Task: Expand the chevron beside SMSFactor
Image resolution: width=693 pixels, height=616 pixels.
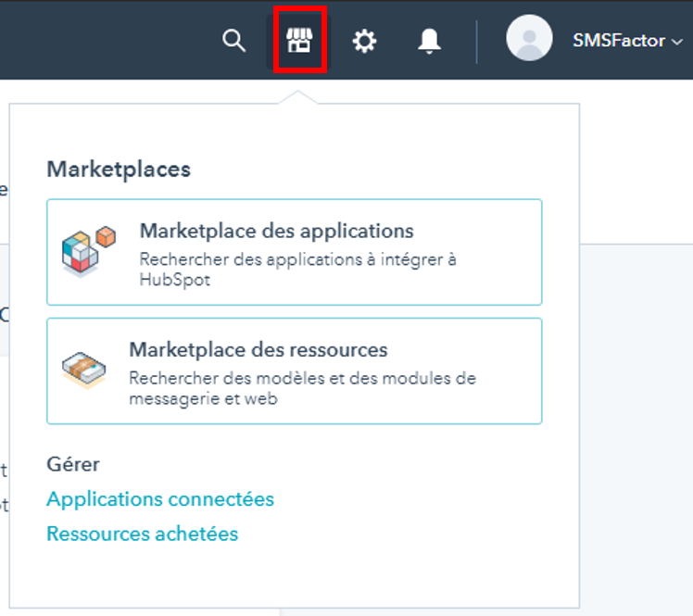Action: click(677, 42)
